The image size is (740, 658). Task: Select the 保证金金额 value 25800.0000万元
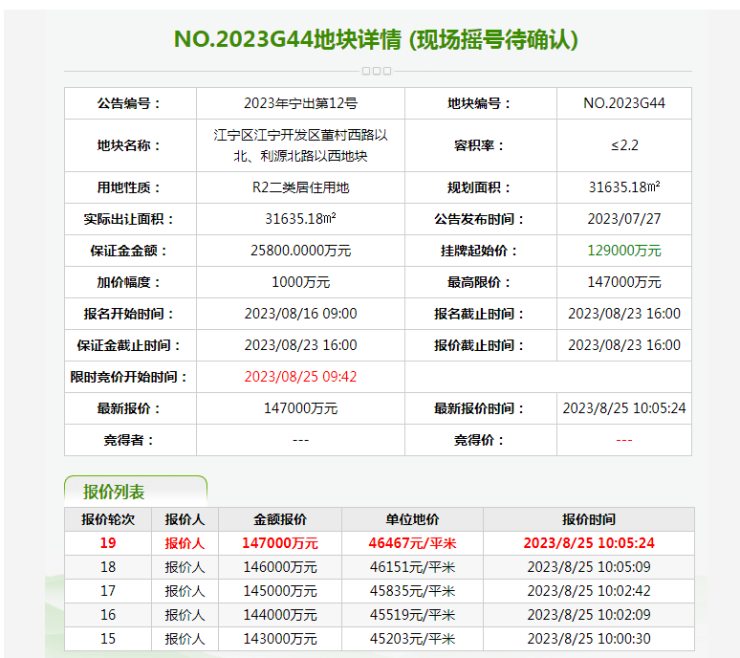point(301,251)
